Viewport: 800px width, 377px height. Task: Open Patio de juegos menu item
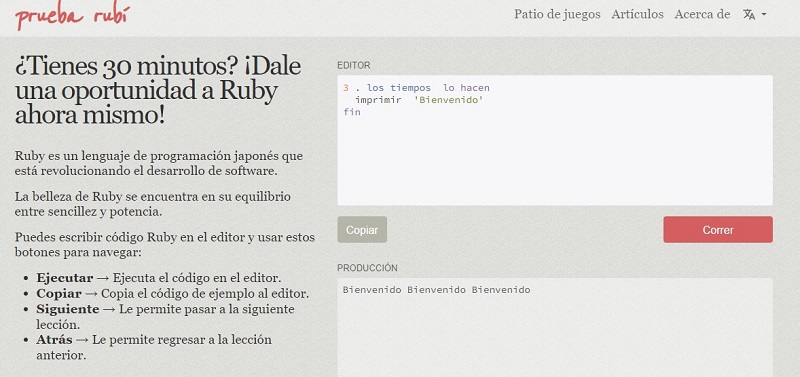click(x=557, y=14)
